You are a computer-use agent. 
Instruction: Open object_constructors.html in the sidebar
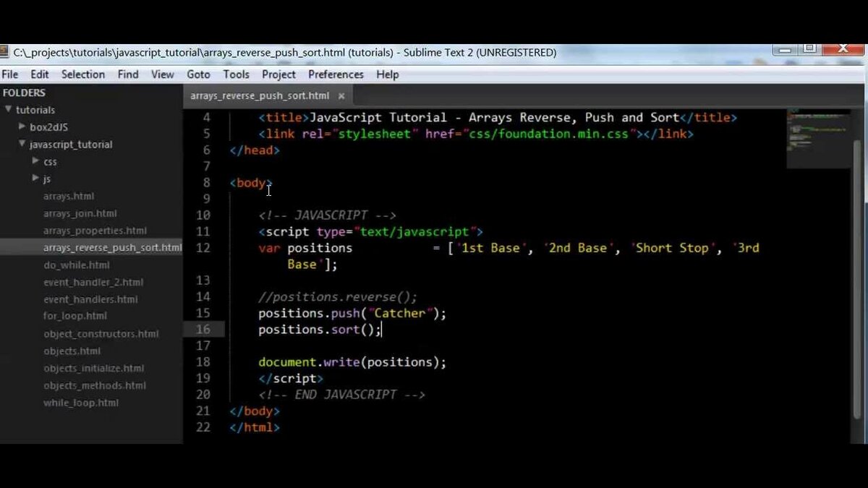click(x=101, y=334)
